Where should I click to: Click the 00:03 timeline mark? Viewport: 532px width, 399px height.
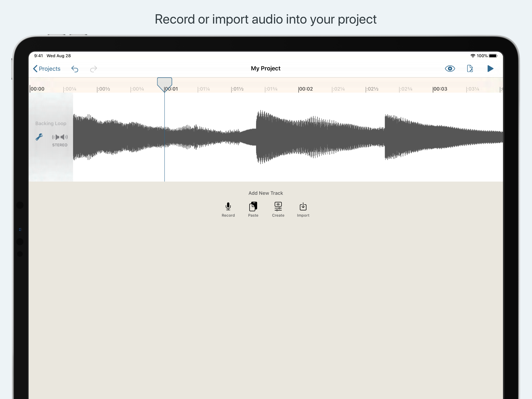click(x=440, y=89)
